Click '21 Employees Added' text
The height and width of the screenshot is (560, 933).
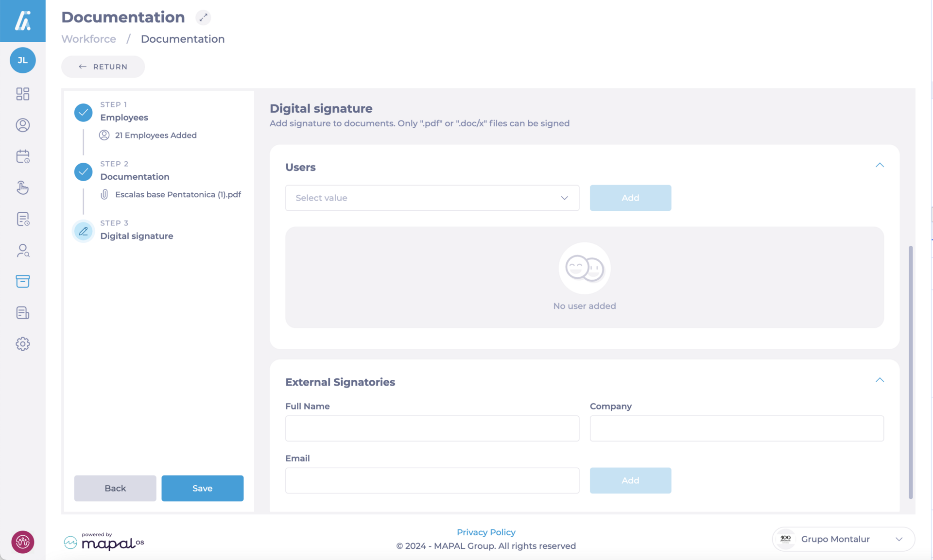point(155,135)
